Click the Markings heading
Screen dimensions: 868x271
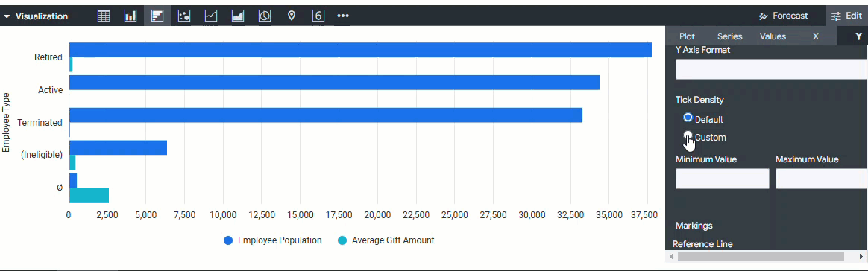(694, 226)
